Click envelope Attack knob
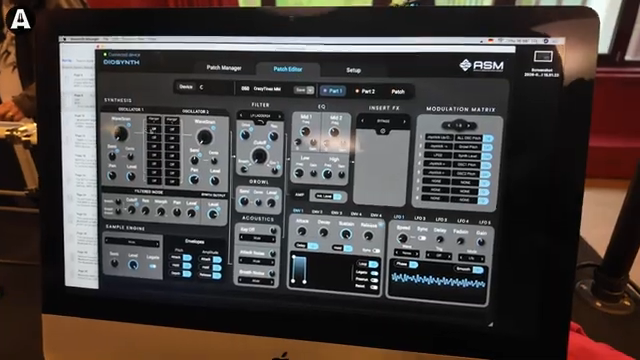Screen dimensions: 640x360 tap(302, 231)
